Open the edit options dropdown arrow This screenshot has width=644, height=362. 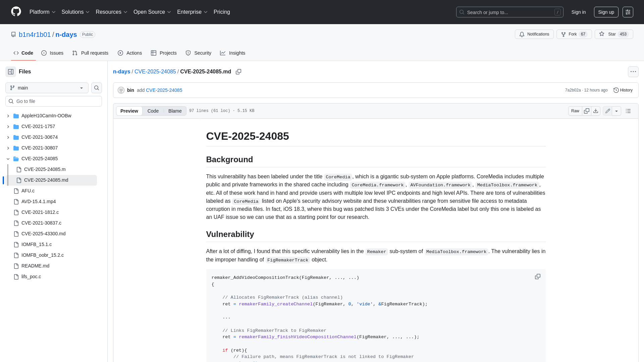tap(617, 111)
